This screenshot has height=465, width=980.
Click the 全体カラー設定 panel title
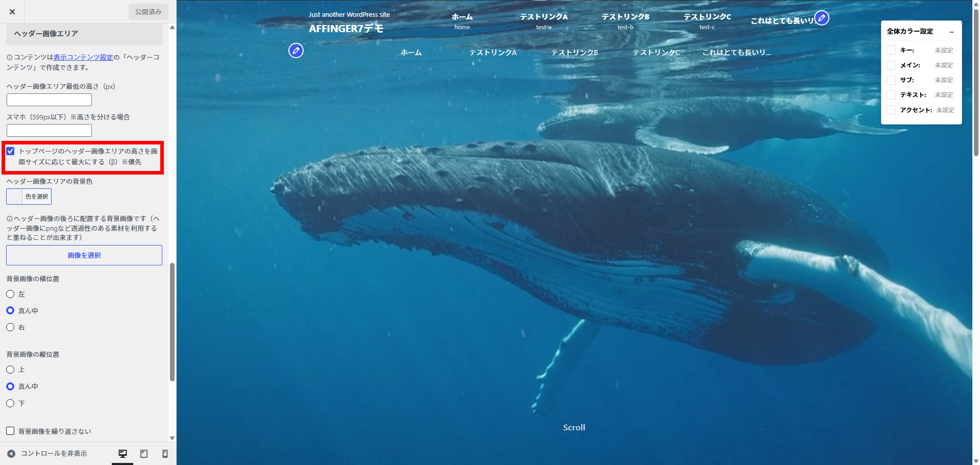[x=910, y=32]
